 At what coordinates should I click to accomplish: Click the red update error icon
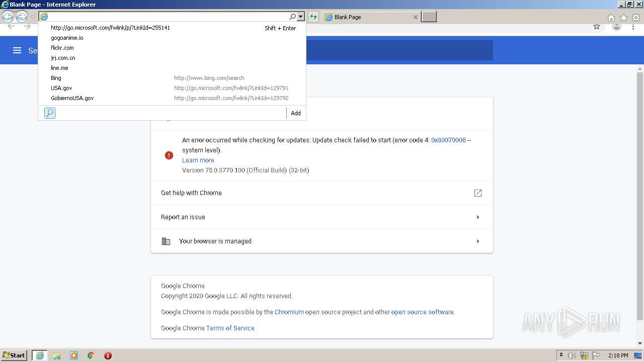[x=169, y=155]
